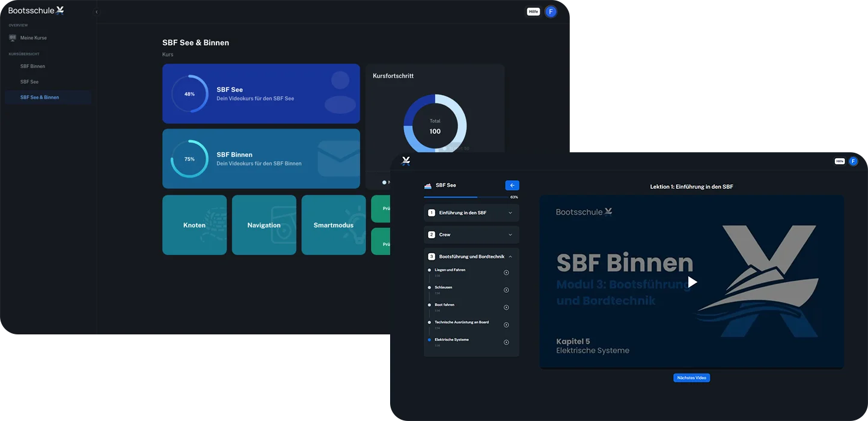Play the Schleusen lesson via its play icon
Viewport: 868px width, 421px height.
point(506,290)
